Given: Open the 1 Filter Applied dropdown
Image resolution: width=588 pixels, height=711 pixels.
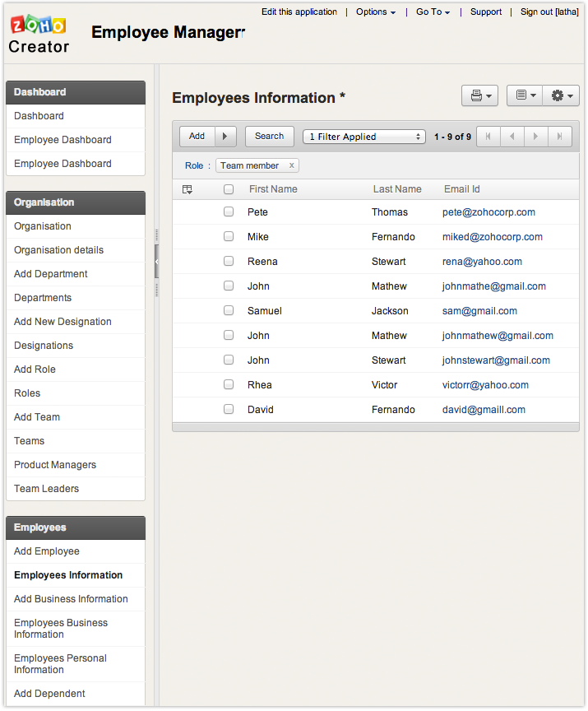Looking at the screenshot, I should 363,137.
